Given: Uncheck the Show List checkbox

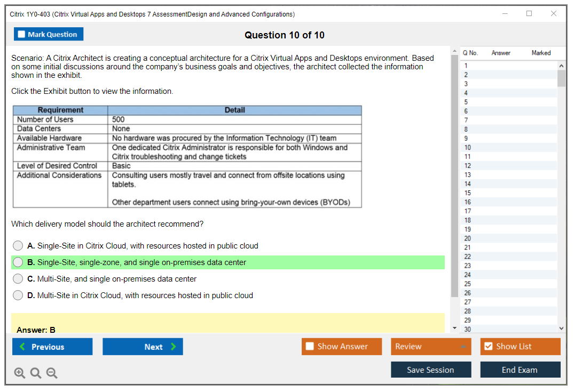Looking at the screenshot, I should pyautogui.click(x=488, y=347).
